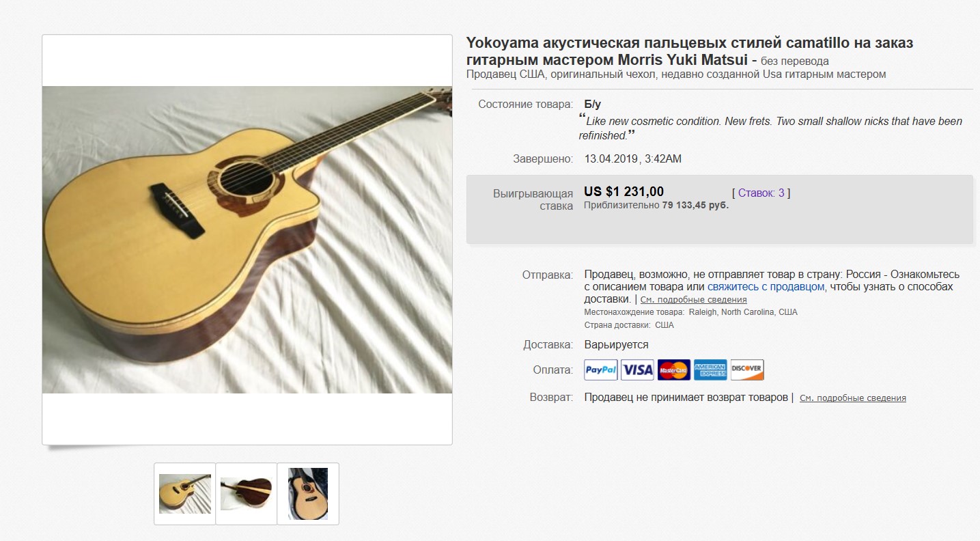
Task: Click 'свяжитесь с продавцом' link
Action: (x=766, y=287)
